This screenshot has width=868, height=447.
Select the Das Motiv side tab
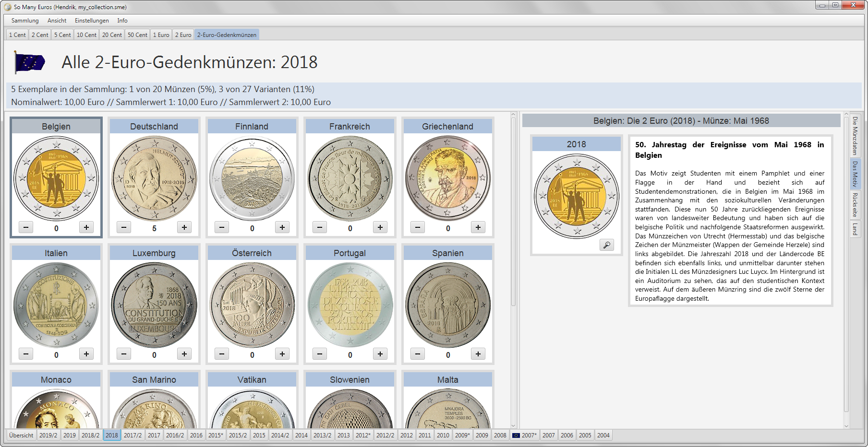855,174
